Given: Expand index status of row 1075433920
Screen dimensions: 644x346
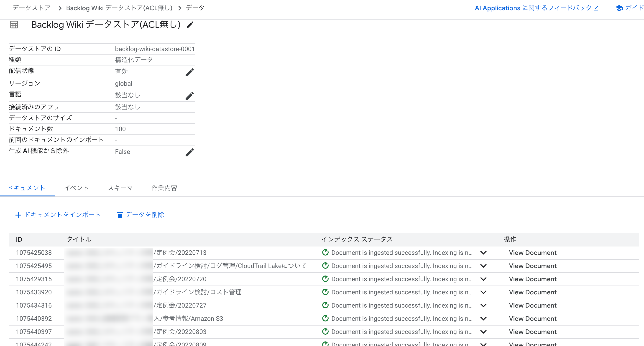Looking at the screenshot, I should click(x=483, y=292).
